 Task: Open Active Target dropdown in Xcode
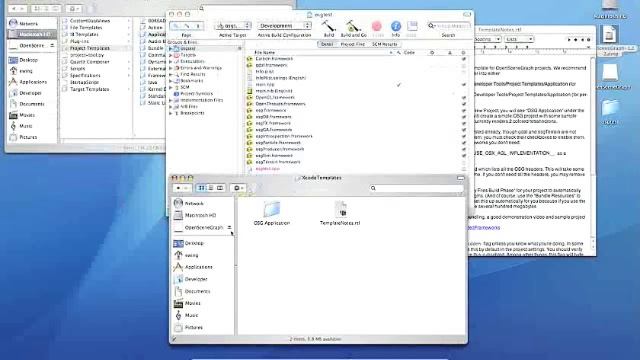point(233,26)
